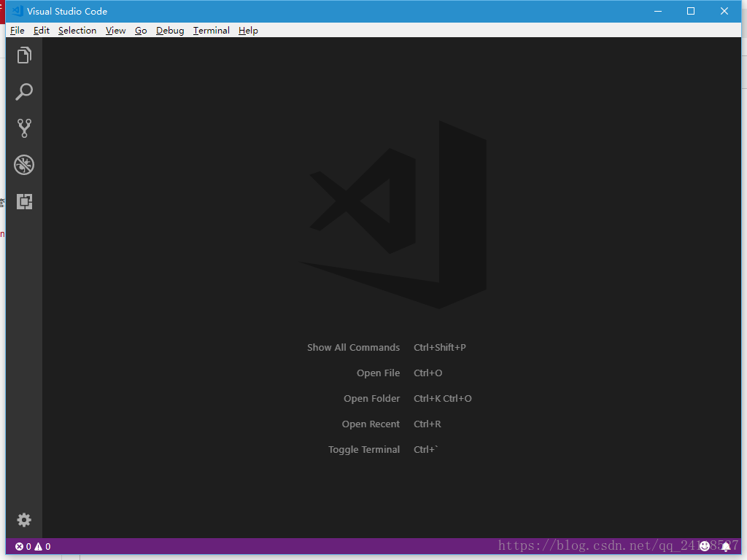The height and width of the screenshot is (560, 747).
Task: Open the File menu
Action: coord(18,31)
